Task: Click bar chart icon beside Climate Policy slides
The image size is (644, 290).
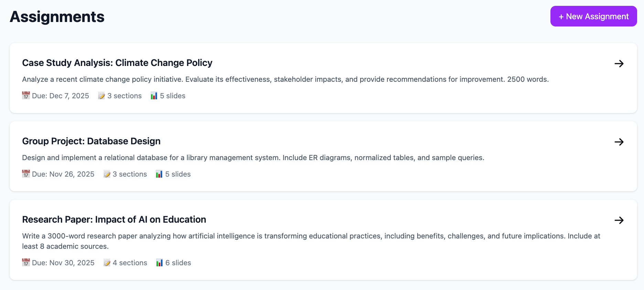Action: pos(154,96)
